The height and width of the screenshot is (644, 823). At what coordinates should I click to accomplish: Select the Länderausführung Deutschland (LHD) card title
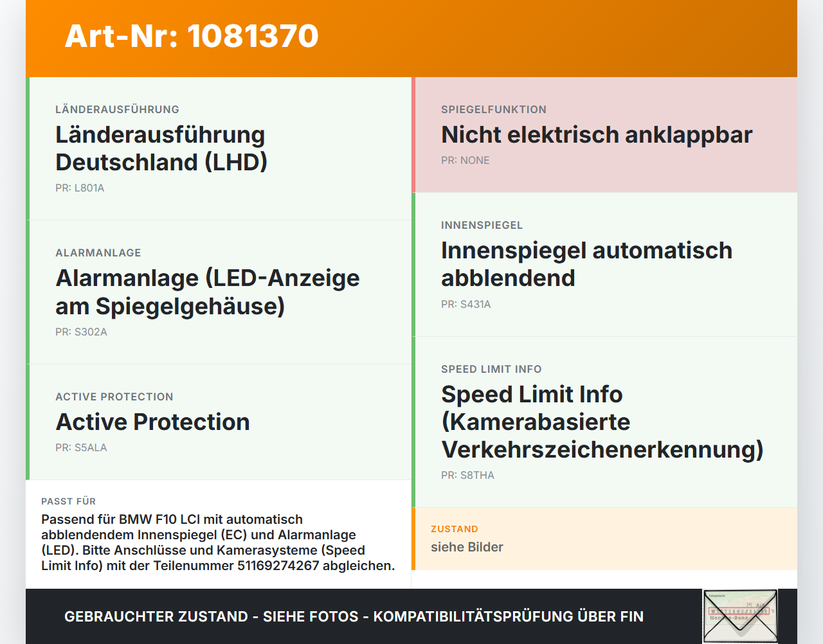point(161,148)
